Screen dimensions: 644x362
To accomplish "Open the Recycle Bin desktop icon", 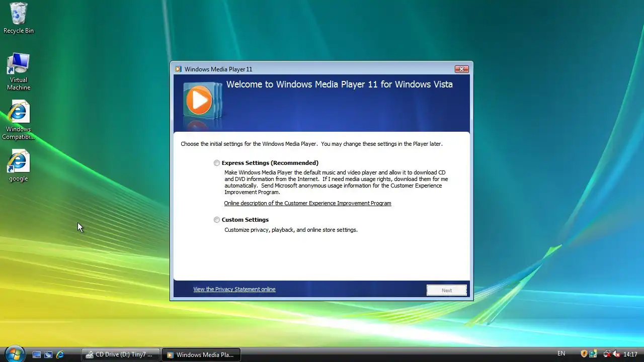I will click(x=19, y=19).
